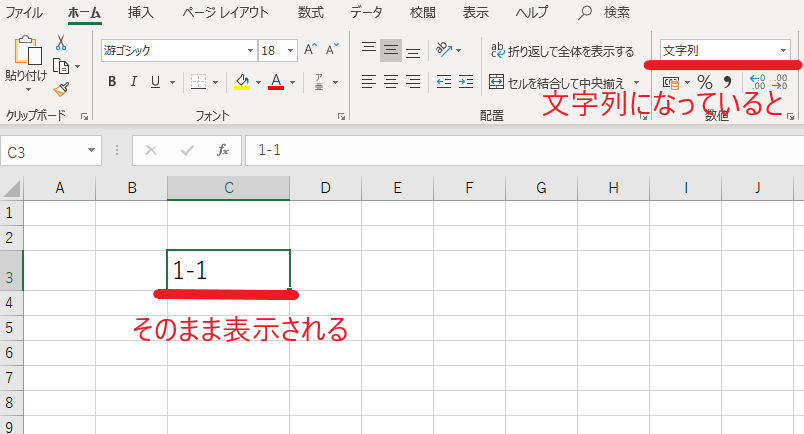Screen dimensions: 804x434
Task: Apply yellow fill color bucket
Action: (x=242, y=82)
